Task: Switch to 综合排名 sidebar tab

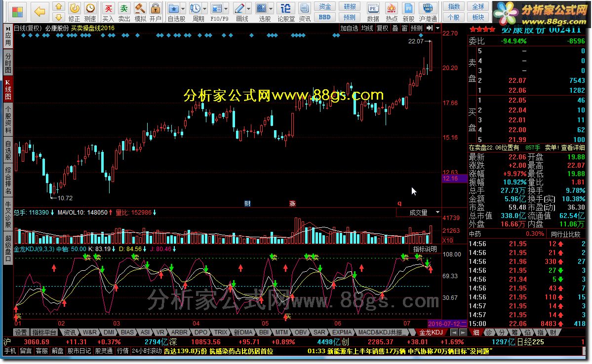Action: pos(8,181)
